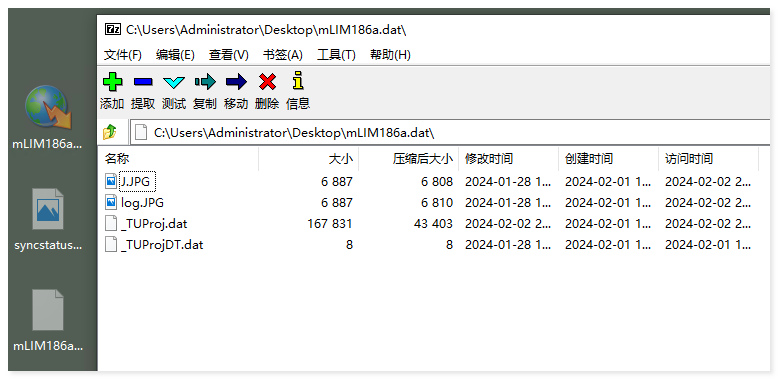Select the _TUProj.dat file row

429,224
